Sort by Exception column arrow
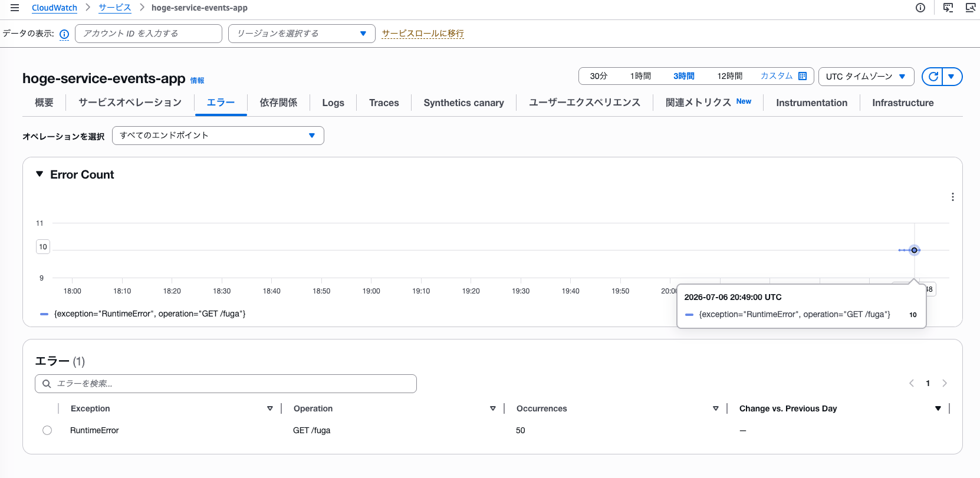980x478 pixels. [270, 408]
